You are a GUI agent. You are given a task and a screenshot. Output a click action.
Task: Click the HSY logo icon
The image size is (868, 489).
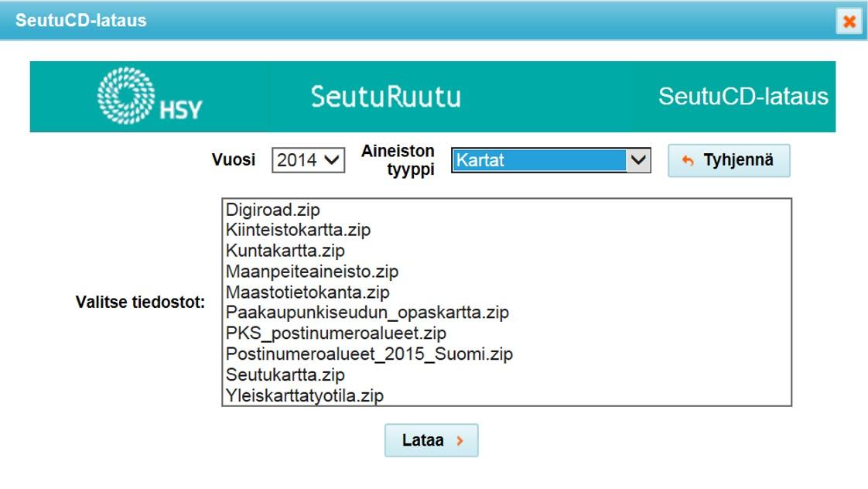(126, 96)
